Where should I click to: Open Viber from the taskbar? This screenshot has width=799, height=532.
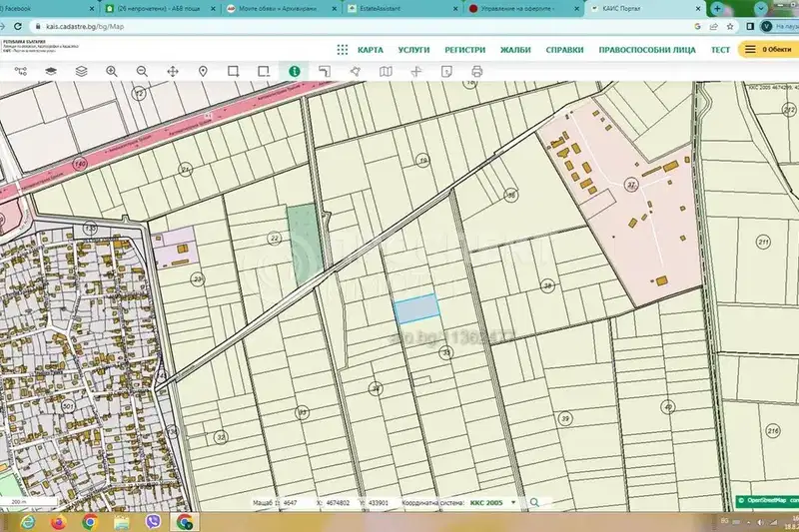click(153, 522)
